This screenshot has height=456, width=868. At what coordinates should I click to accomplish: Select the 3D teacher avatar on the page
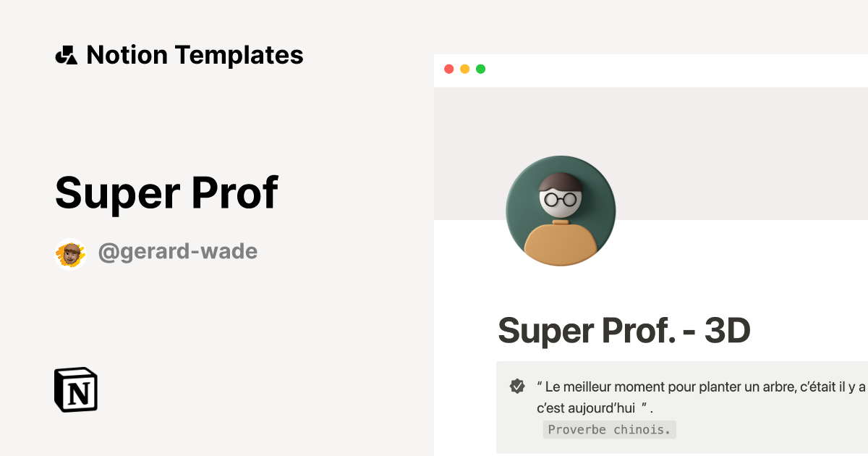click(x=560, y=210)
